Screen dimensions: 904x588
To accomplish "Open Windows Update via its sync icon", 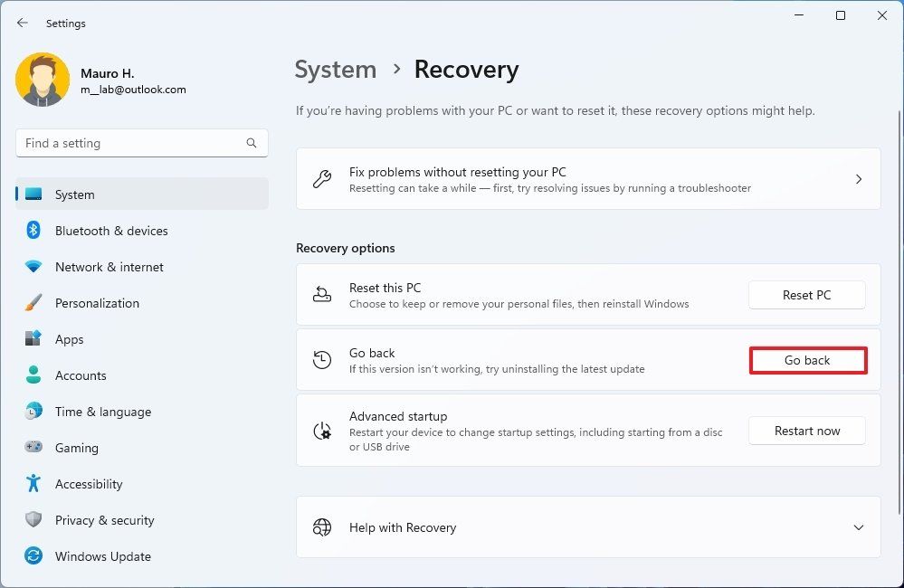I will click(33, 556).
